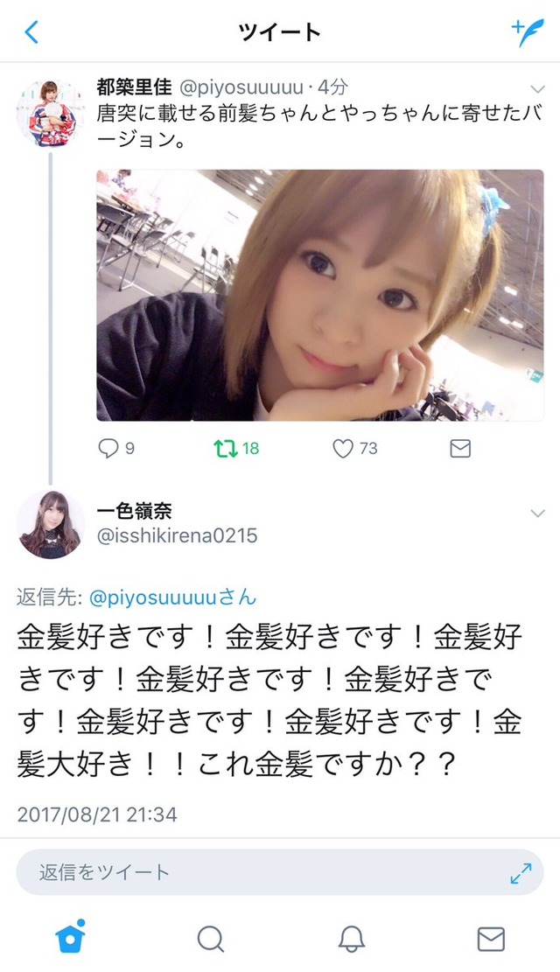The height and width of the screenshot is (972, 560).
Task: Expand options chevron on 都築里佳's tweet
Action: [x=537, y=89]
